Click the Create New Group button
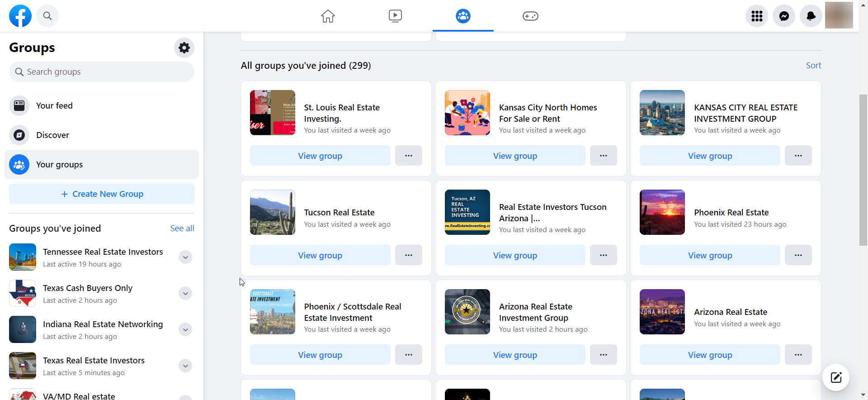The image size is (868, 400). (102, 194)
